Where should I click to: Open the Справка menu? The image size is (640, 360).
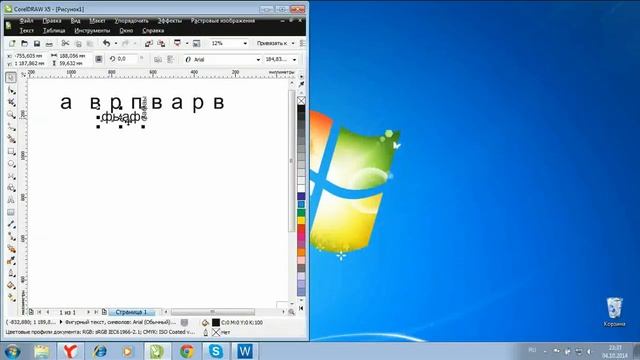[x=153, y=31]
